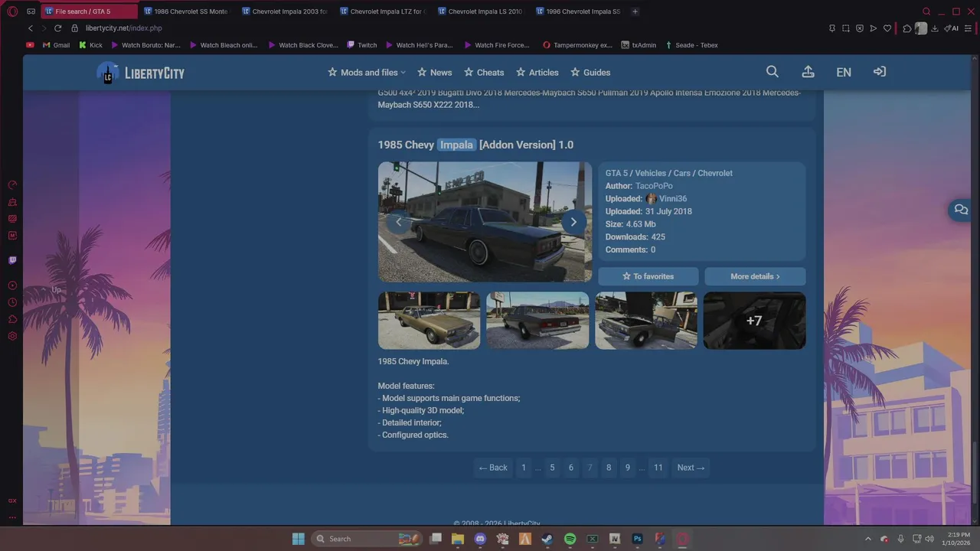
Task: Open Photoshop from the taskbar
Action: (637, 539)
